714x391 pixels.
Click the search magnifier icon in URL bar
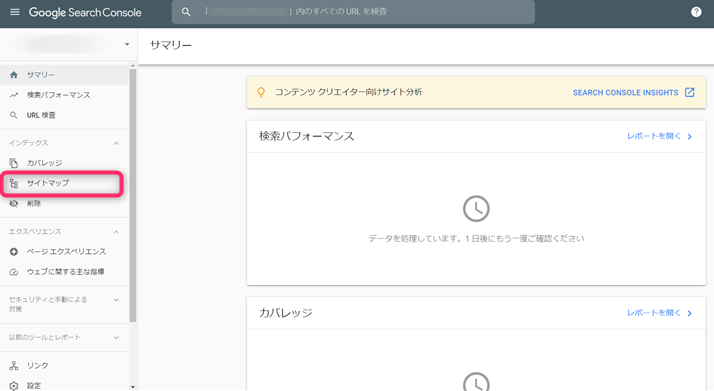coord(186,12)
